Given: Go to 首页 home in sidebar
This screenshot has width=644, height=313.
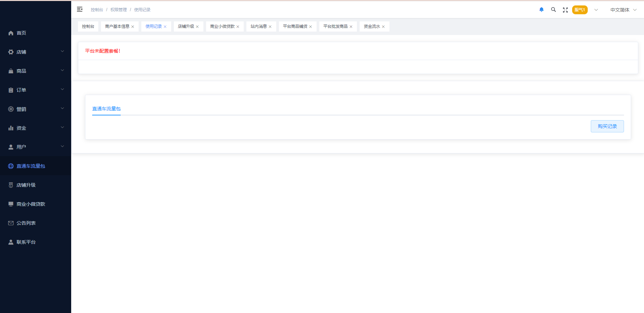Looking at the screenshot, I should pos(21,33).
